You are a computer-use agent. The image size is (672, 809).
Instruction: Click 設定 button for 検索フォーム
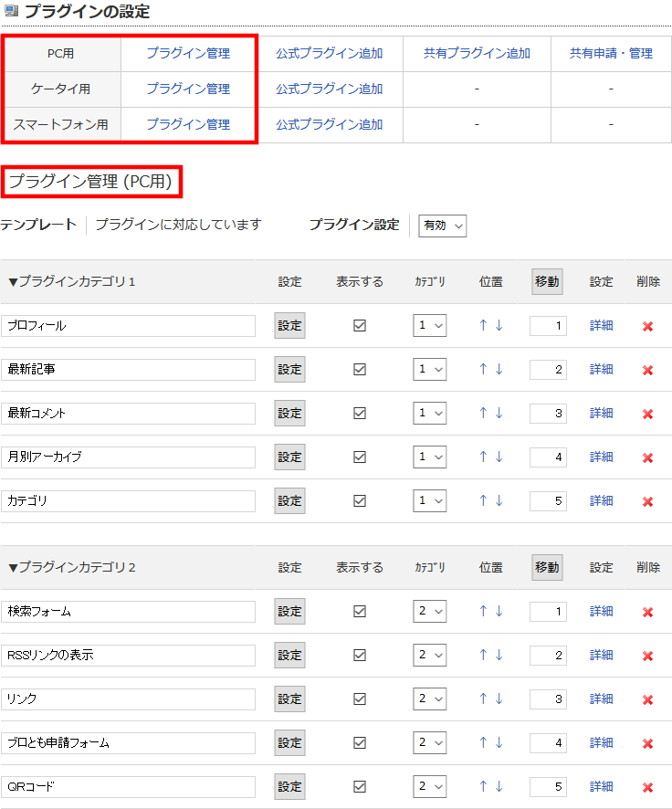pos(289,612)
